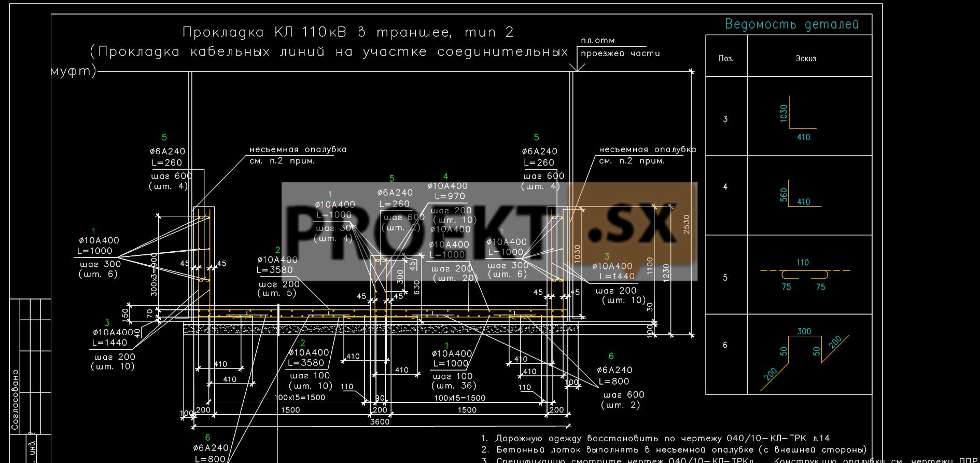980x463 pixels.
Task: Click the cyan "300" in position 6 sketch
Action: [x=804, y=331]
